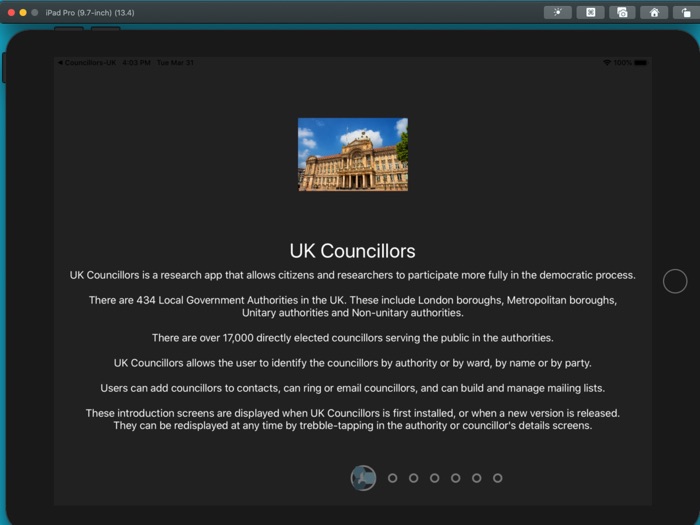Jump to the sixth intro page dot
The height and width of the screenshot is (525, 700).
point(477,478)
